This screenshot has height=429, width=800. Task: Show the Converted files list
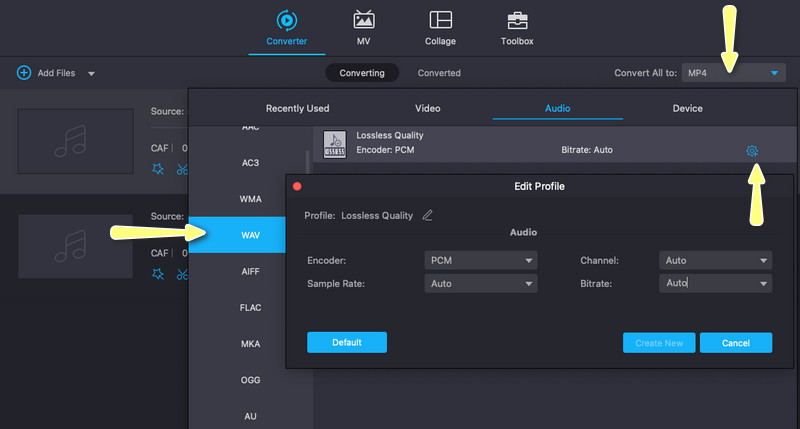tap(439, 73)
